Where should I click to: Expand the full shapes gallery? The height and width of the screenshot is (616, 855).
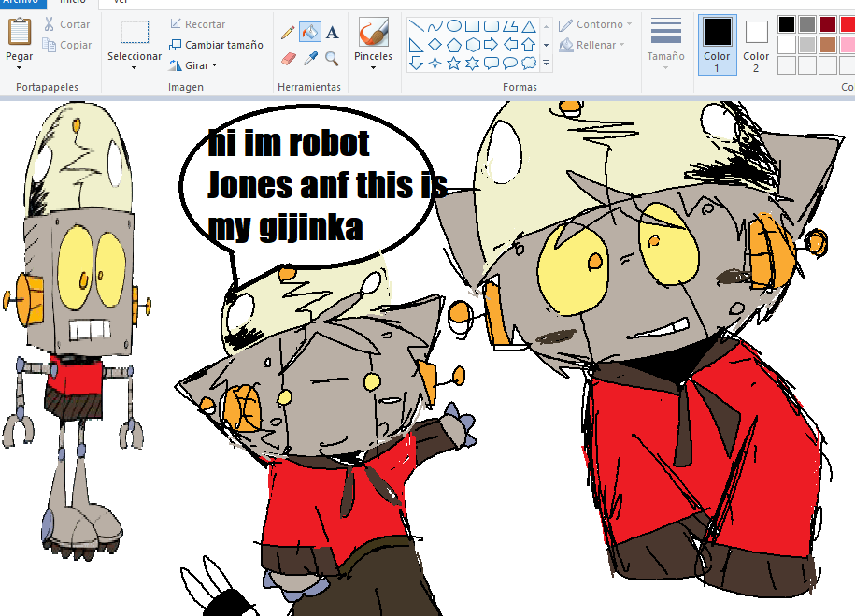pyautogui.click(x=546, y=64)
